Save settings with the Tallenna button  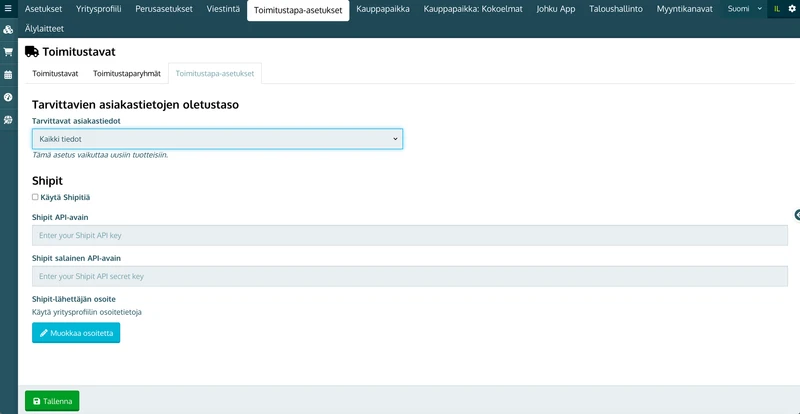[x=52, y=401]
